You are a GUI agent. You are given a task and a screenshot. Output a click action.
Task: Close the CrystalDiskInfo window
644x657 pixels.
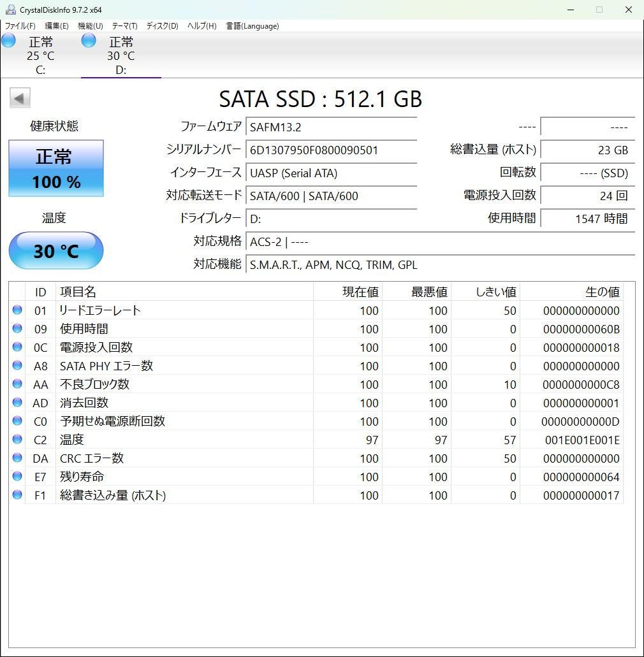pos(629,10)
